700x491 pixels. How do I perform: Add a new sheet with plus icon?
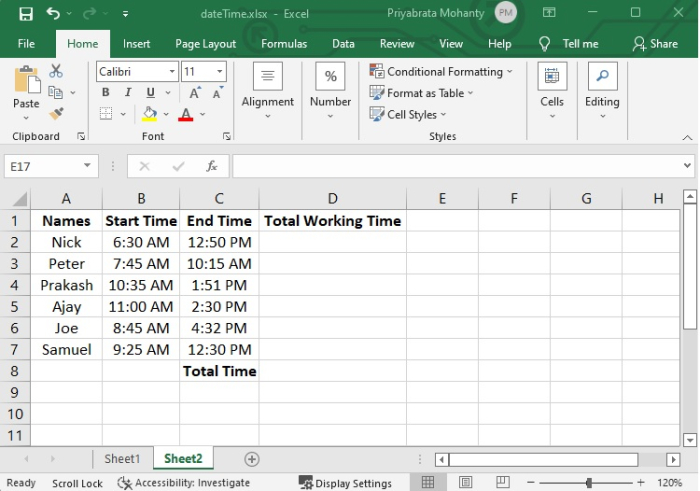click(x=252, y=459)
